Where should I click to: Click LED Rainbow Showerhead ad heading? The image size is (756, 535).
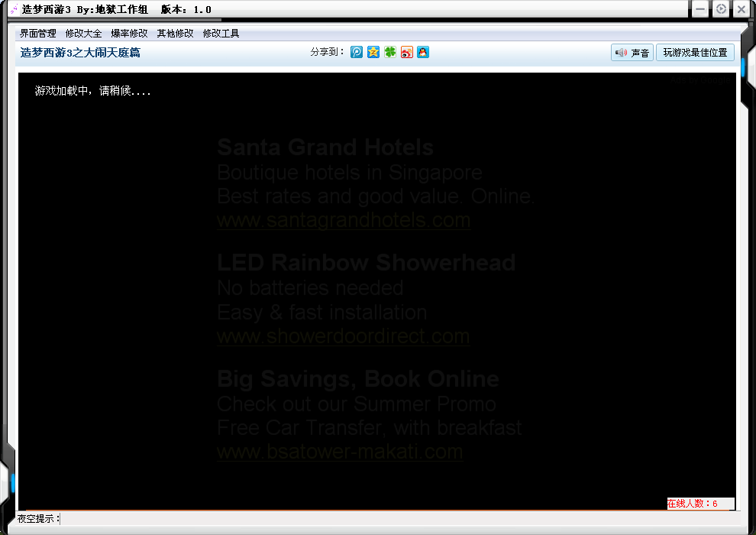[366, 263]
